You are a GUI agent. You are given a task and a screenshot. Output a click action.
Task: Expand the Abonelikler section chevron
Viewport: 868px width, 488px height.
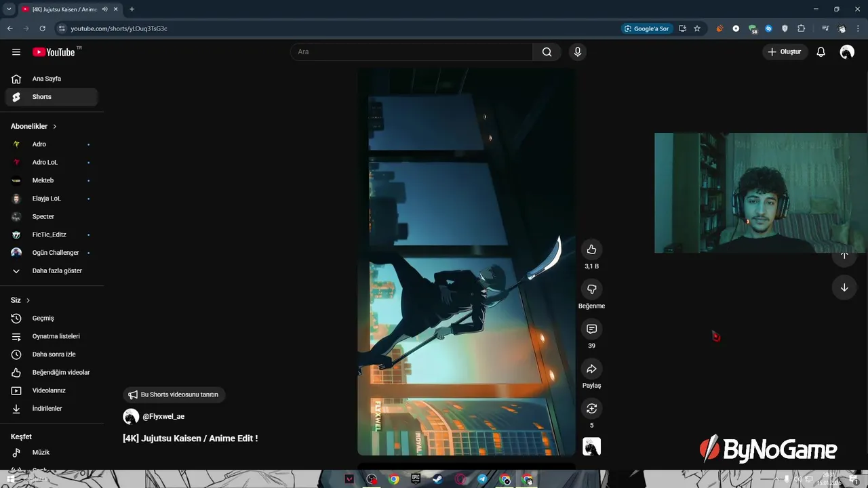[55, 127]
